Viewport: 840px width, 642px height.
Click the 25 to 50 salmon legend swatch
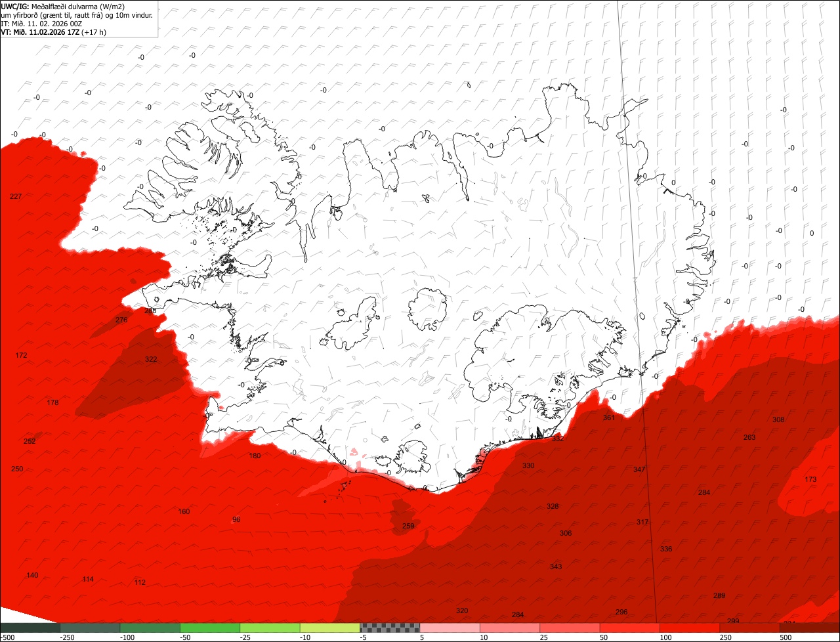coord(570,628)
